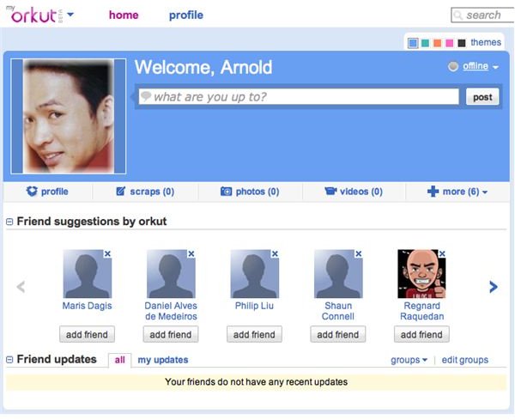Switch to the 'my updates' tab
Screen dimensions: 515x420
(x=163, y=360)
